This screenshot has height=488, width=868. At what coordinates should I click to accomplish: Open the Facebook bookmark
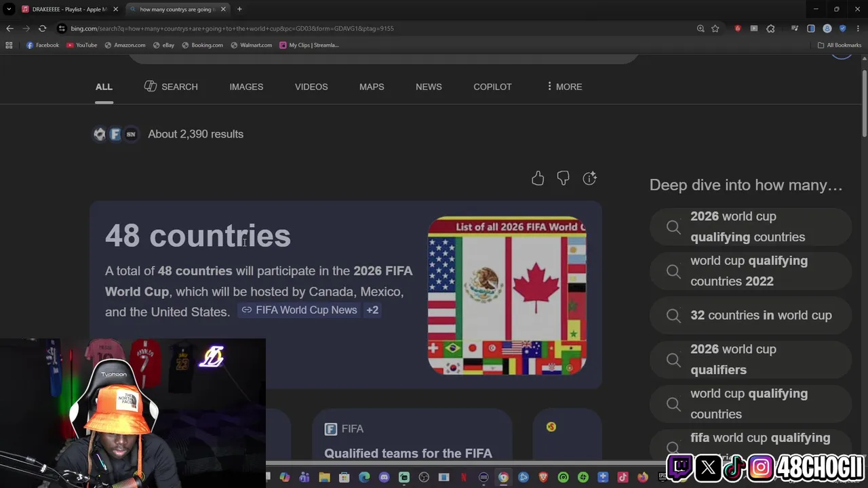[43, 45]
